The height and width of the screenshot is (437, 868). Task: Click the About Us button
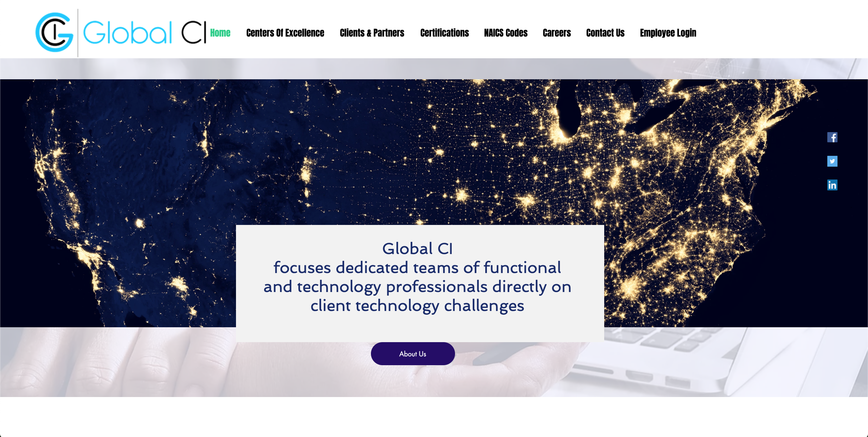[412, 353]
